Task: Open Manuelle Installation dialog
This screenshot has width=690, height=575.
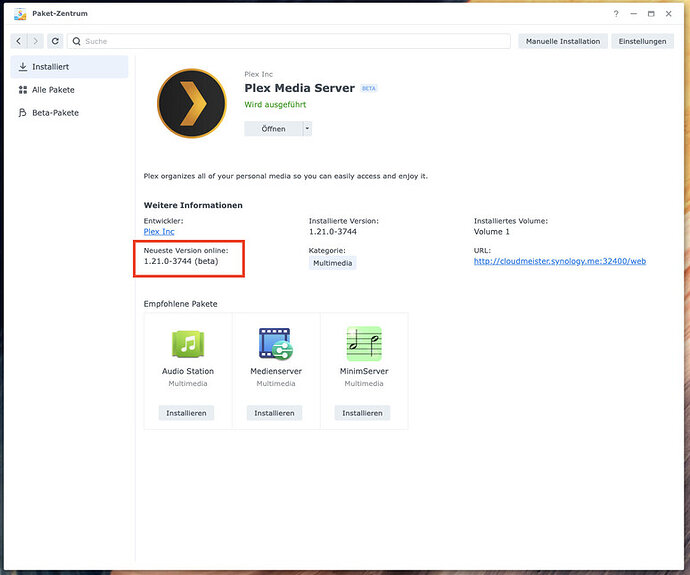Action: [563, 41]
